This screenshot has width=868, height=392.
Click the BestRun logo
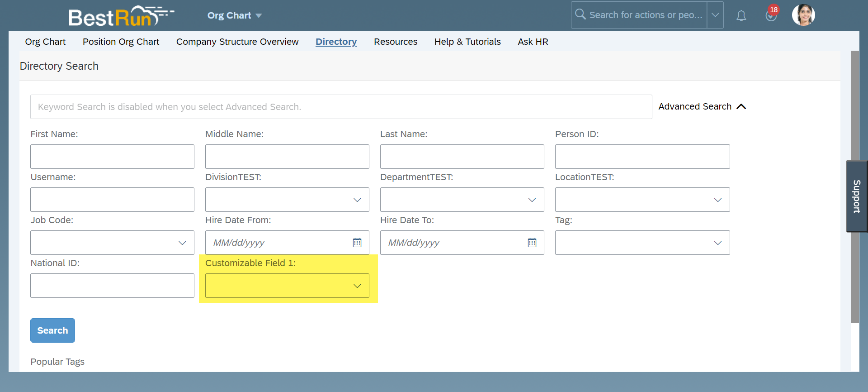(121, 16)
